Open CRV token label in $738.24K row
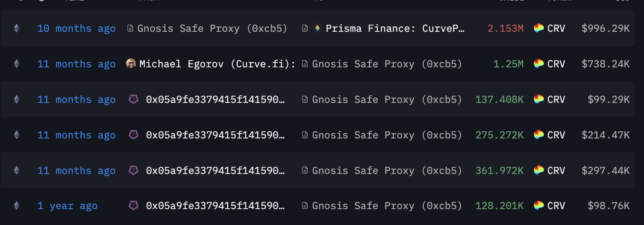Viewport: 644px width, 225px height. click(556, 64)
